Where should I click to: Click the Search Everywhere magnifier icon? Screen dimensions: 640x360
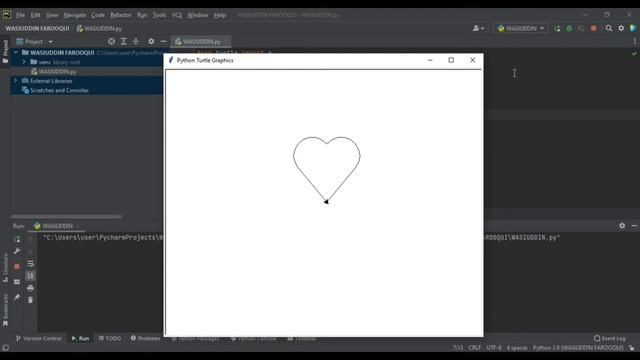point(609,28)
